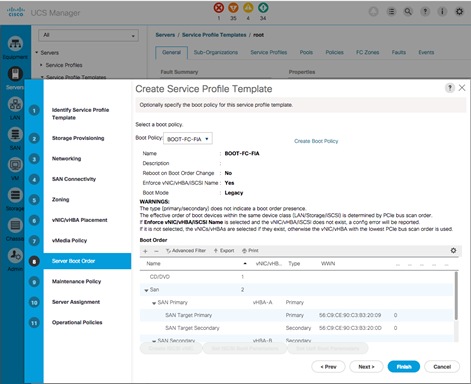Switch to the Service Profiles tab

click(269, 53)
